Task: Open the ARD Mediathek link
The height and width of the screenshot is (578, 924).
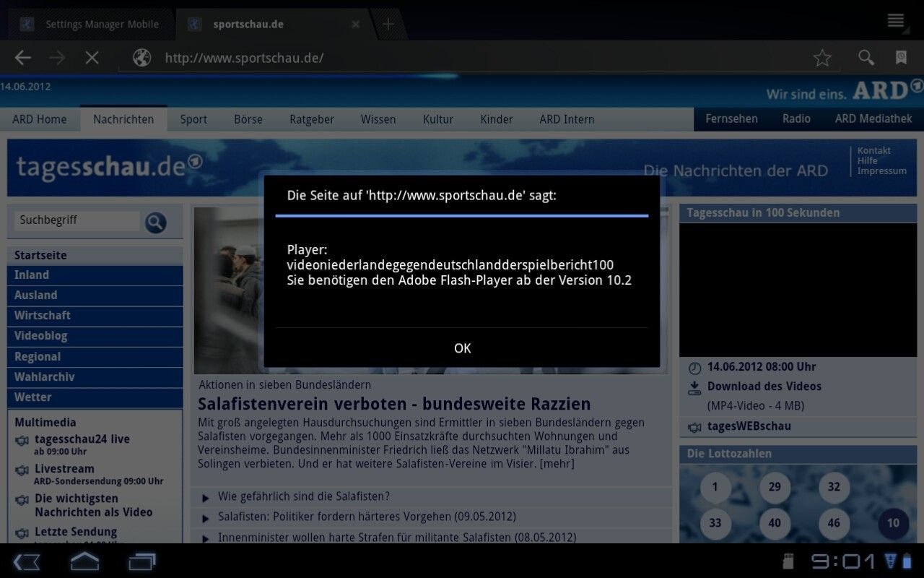Action: coord(873,118)
